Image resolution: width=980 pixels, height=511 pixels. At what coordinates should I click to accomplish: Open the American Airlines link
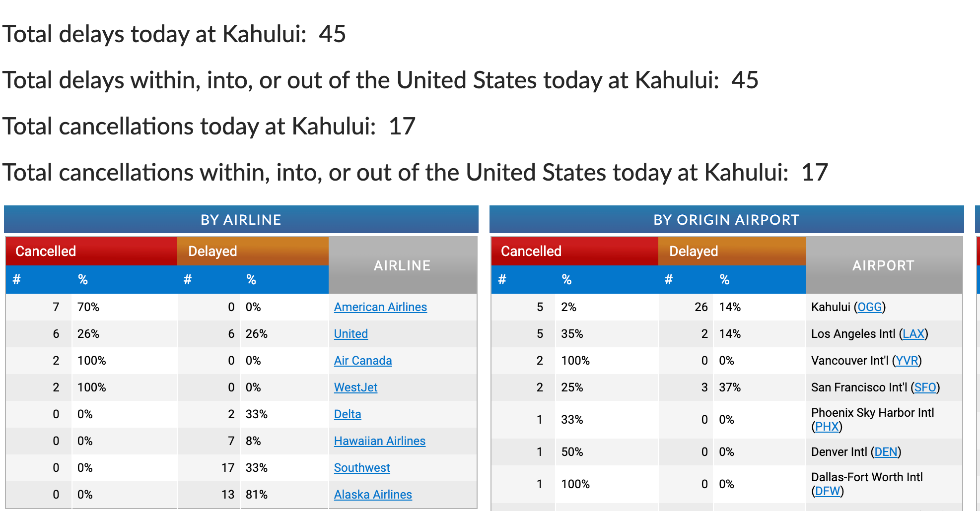click(380, 307)
